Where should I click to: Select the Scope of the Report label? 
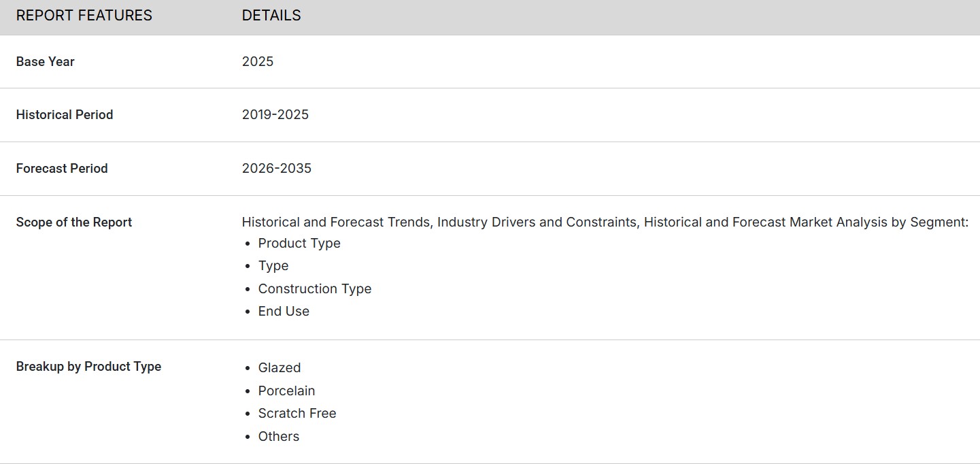73,222
